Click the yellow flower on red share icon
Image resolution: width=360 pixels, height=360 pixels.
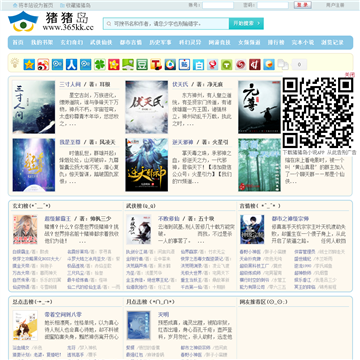(114, 64)
